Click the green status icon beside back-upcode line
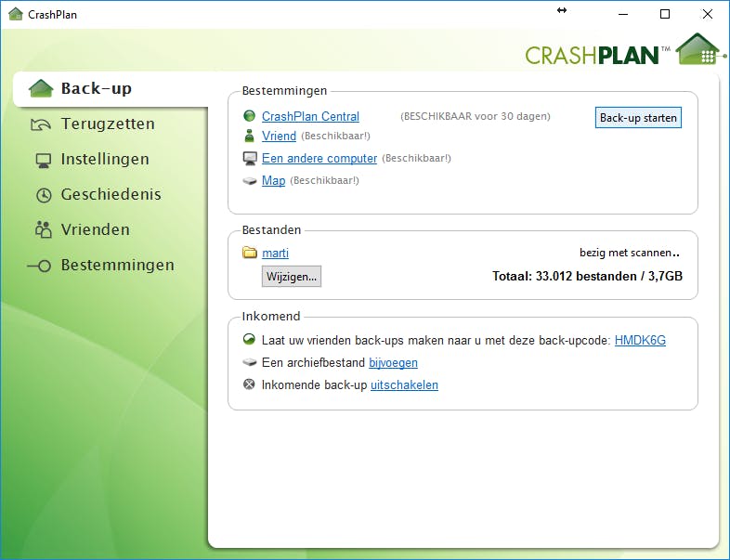Screen dimensions: 730x560 [x=250, y=339]
